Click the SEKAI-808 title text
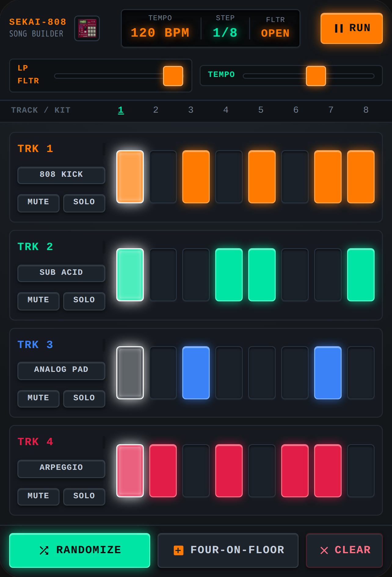Screen dimensions: 392x577 point(38,22)
